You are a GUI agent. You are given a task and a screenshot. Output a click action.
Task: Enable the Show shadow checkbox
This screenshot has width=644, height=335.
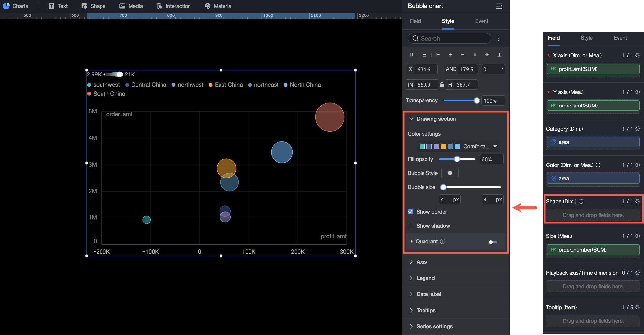click(x=410, y=226)
